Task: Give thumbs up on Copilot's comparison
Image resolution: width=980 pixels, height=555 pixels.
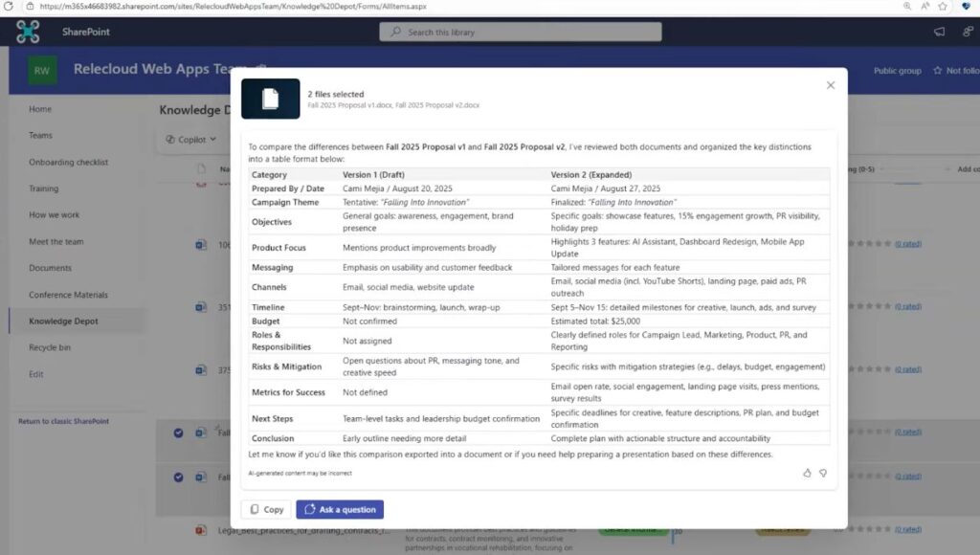Action: point(807,472)
